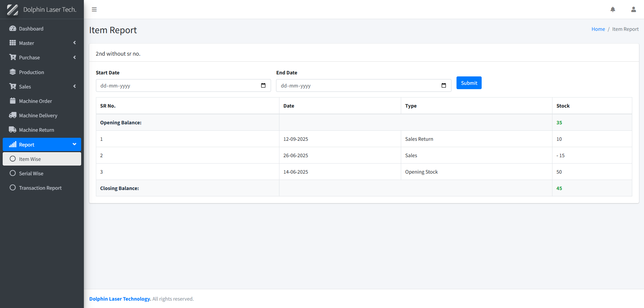Click the Dolphin Laser Tech logo
Screen dimensions: 644x308
(x=13, y=10)
